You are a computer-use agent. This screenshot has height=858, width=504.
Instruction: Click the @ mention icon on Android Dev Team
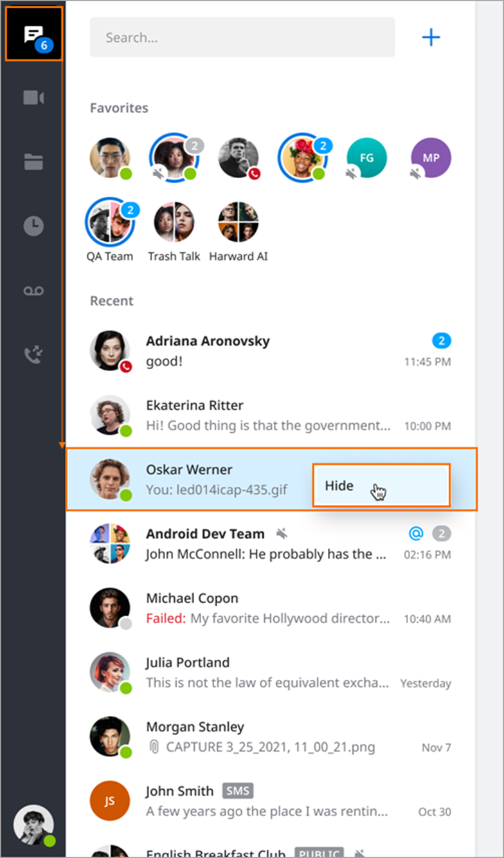pyautogui.click(x=417, y=533)
